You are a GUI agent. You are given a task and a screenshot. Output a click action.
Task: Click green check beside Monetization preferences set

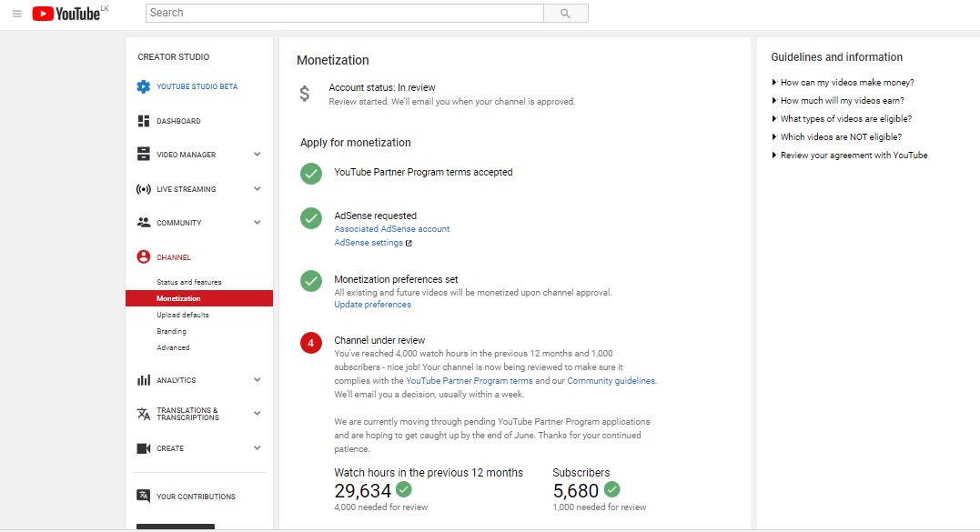pyautogui.click(x=310, y=281)
